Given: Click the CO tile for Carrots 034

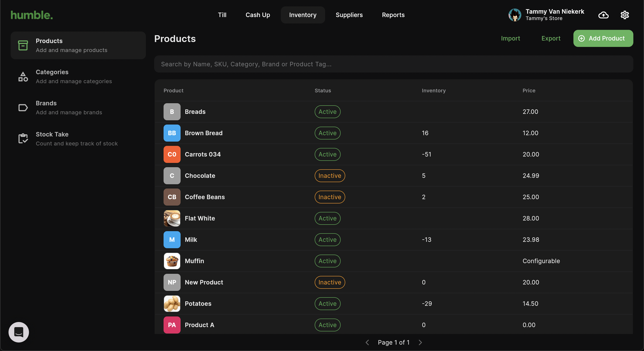Looking at the screenshot, I should [x=172, y=154].
